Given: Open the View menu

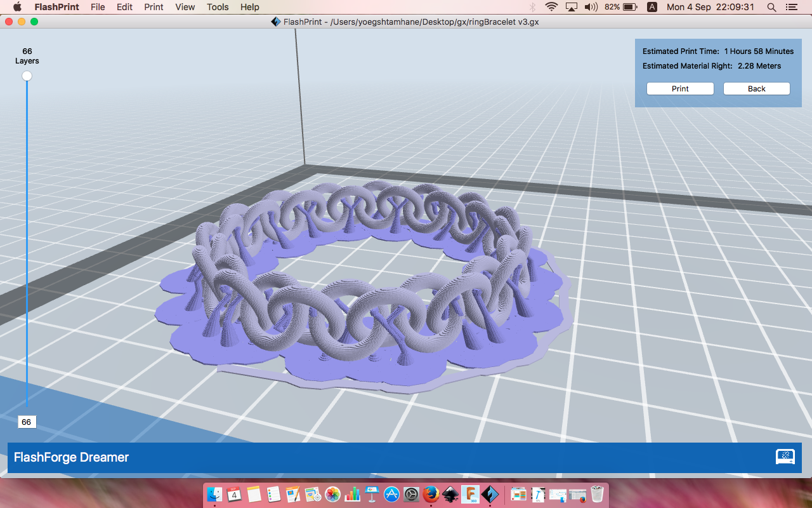Looking at the screenshot, I should click(185, 7).
